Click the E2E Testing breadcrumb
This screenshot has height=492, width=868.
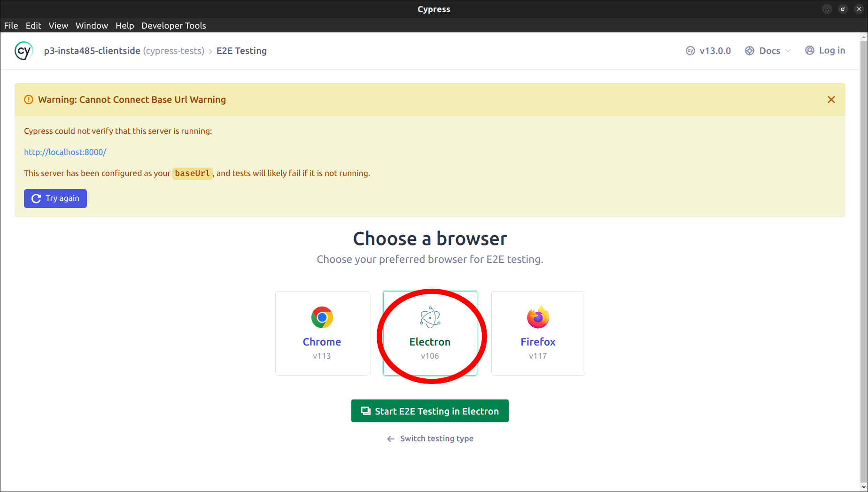pyautogui.click(x=241, y=51)
